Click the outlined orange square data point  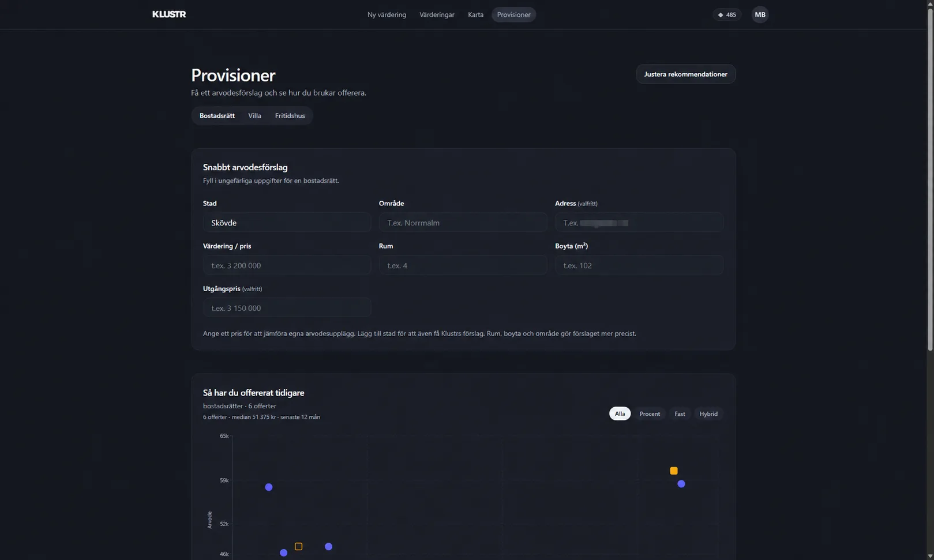[x=298, y=547]
